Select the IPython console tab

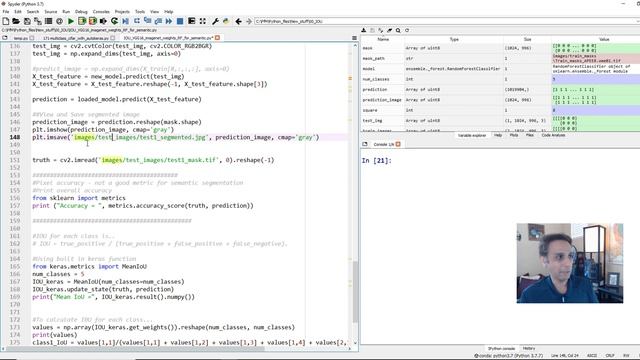tap(501, 348)
